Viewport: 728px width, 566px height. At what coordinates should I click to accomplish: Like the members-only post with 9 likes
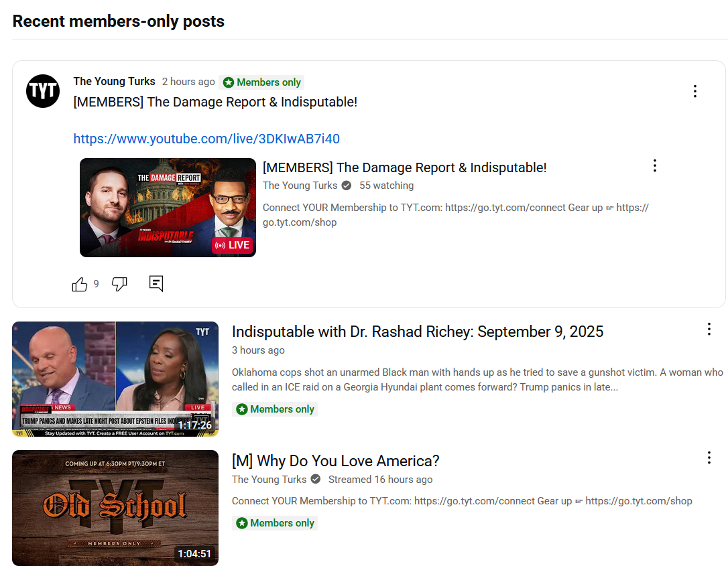click(x=80, y=284)
